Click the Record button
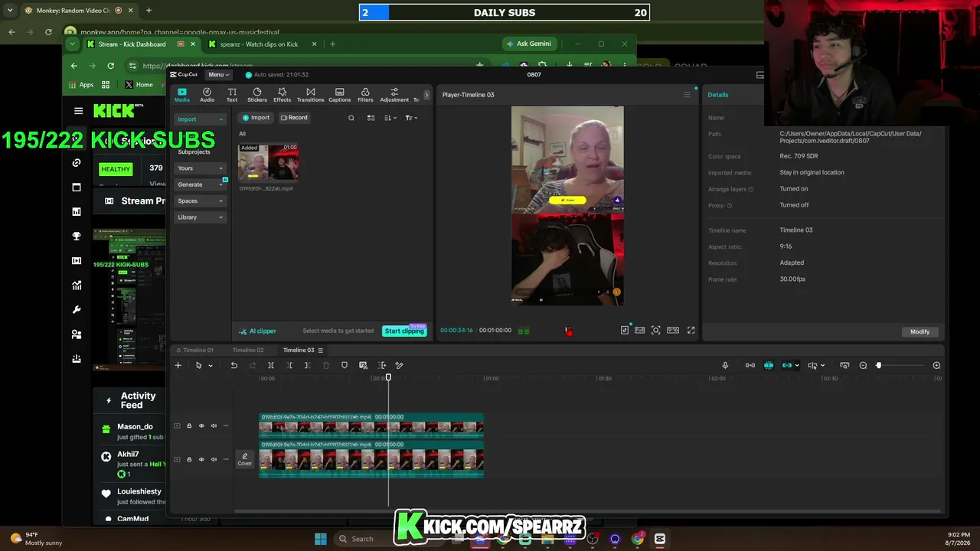980x551 pixels. click(294, 118)
